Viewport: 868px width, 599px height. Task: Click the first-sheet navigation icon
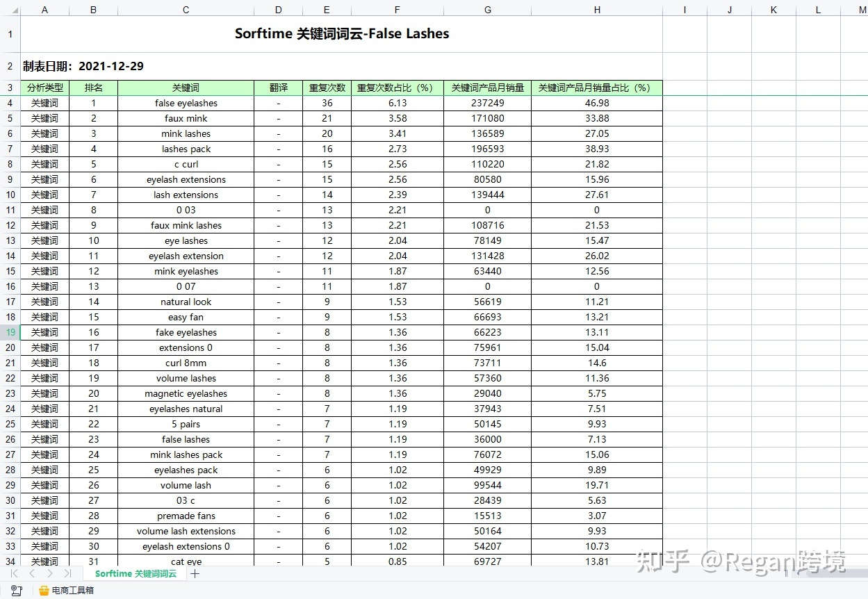click(13, 574)
